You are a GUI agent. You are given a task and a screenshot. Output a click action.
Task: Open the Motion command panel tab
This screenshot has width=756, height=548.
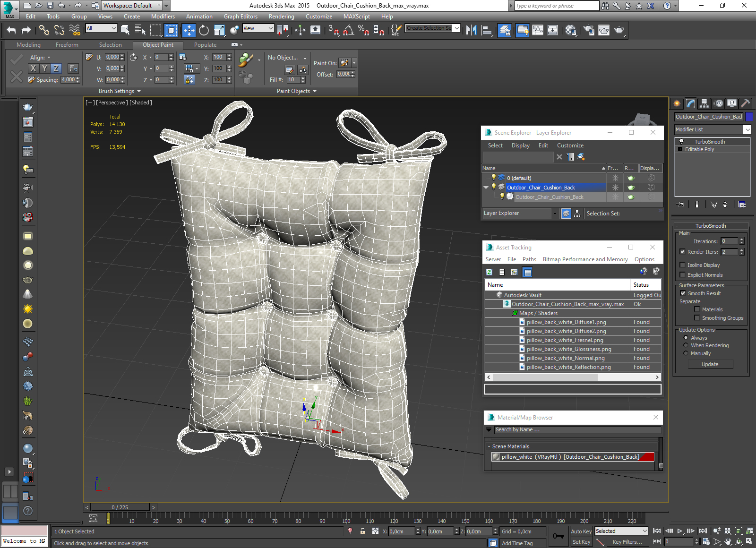718,103
